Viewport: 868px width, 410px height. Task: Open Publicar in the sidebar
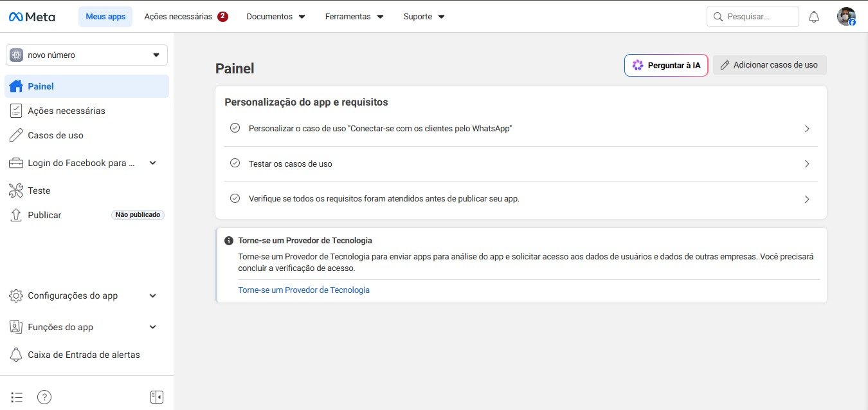click(87, 215)
